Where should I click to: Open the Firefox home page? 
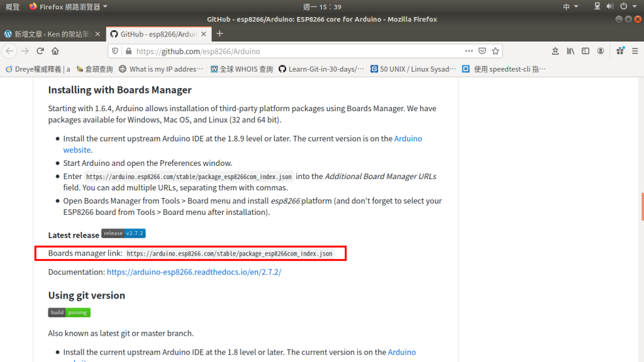(55, 51)
